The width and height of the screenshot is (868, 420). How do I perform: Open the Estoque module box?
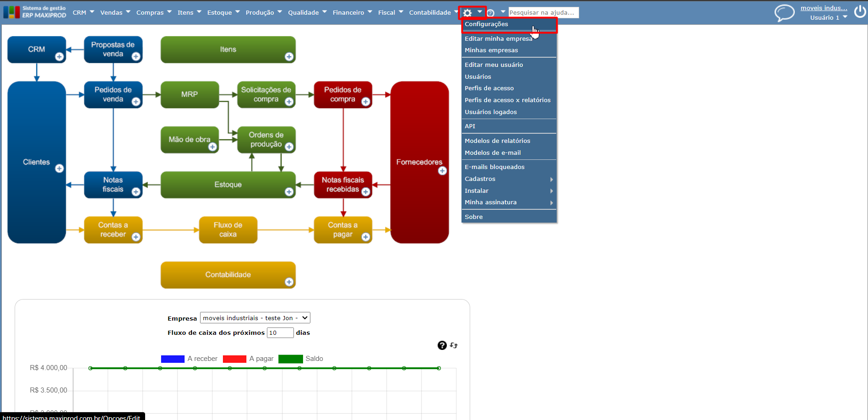click(228, 185)
